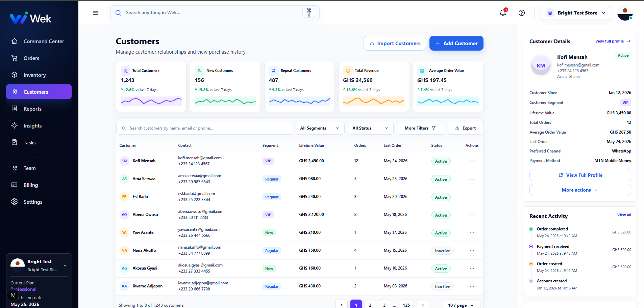Viewport: 644px width, 308px height.
Task: Open actions menu for Ama Serwaa
Action: pos(472,179)
